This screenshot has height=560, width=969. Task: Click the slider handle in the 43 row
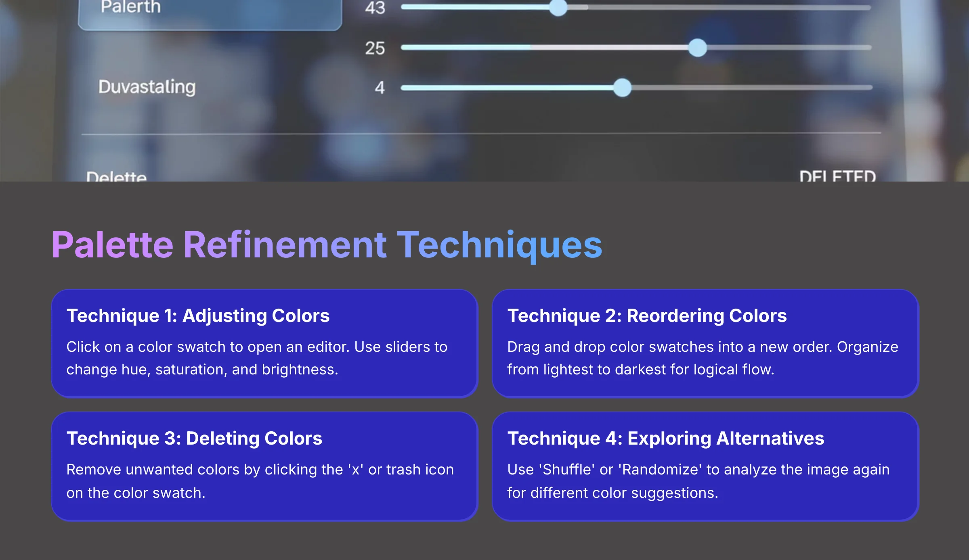click(x=558, y=7)
